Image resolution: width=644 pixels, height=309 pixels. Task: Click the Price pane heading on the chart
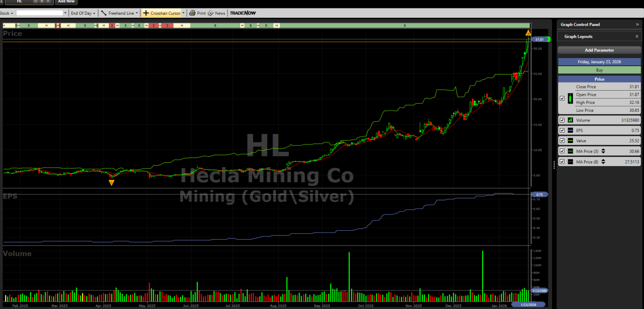[12, 34]
